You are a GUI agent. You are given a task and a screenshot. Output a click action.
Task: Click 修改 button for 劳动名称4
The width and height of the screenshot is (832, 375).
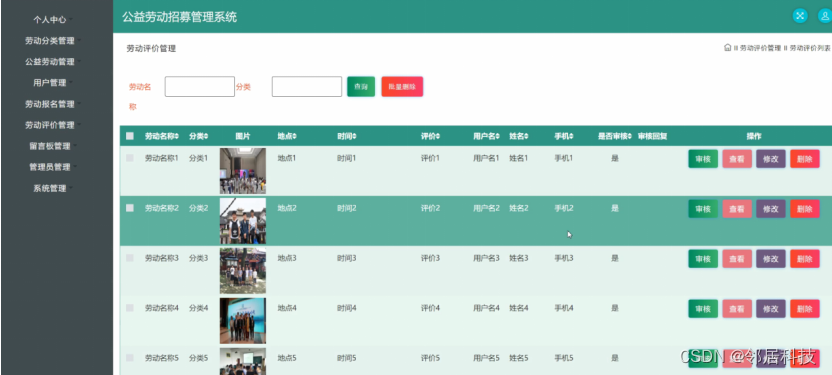click(x=771, y=309)
